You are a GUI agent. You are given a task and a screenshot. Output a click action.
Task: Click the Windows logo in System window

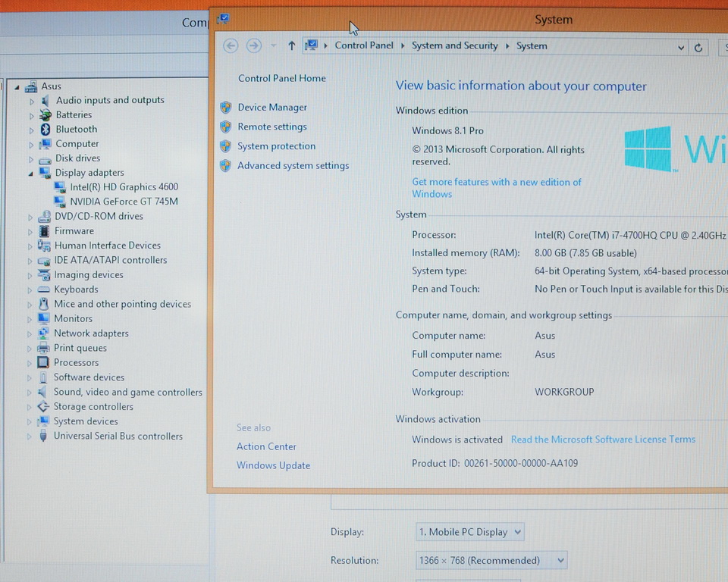[648, 149]
